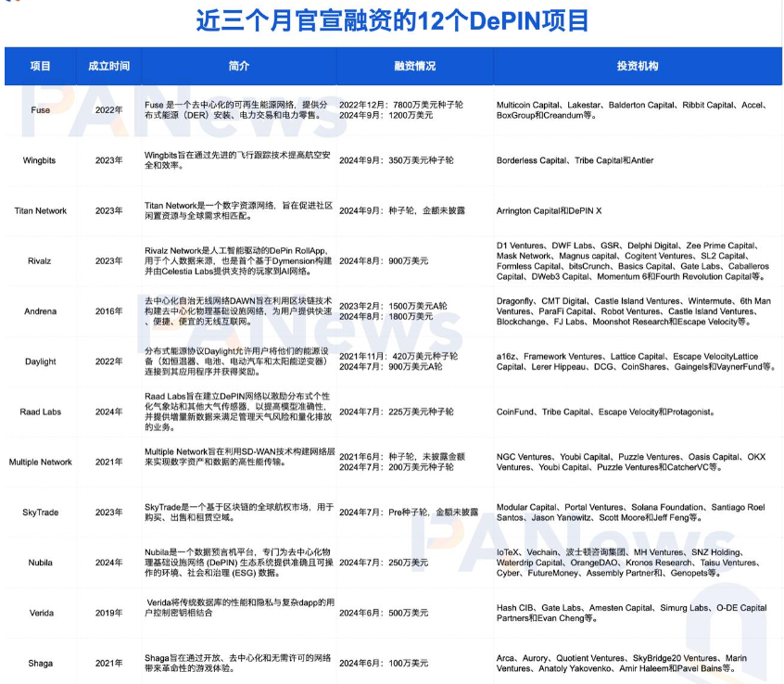Click the Shaga gaming experience description
The image size is (784, 684).
(x=237, y=664)
